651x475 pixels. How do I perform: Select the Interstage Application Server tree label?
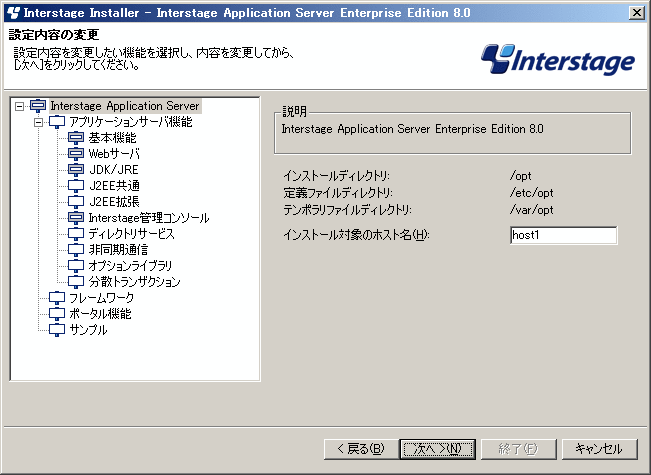125,106
